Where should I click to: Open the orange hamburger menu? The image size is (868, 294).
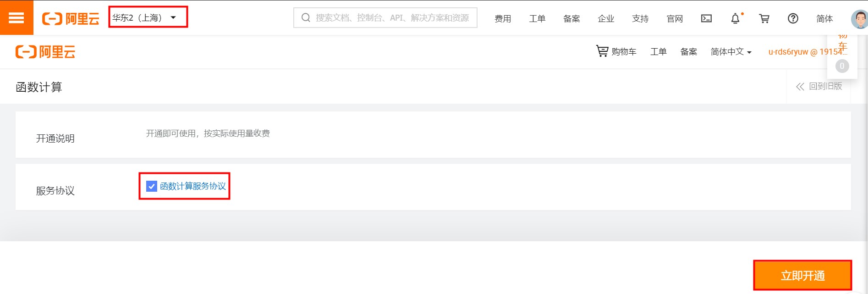click(16, 18)
